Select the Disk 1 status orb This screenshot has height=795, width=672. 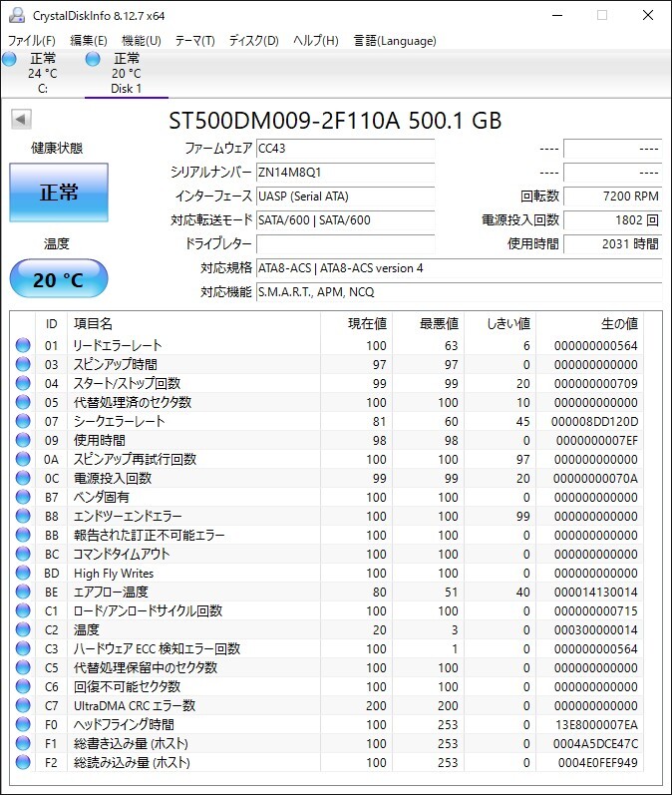tap(93, 59)
